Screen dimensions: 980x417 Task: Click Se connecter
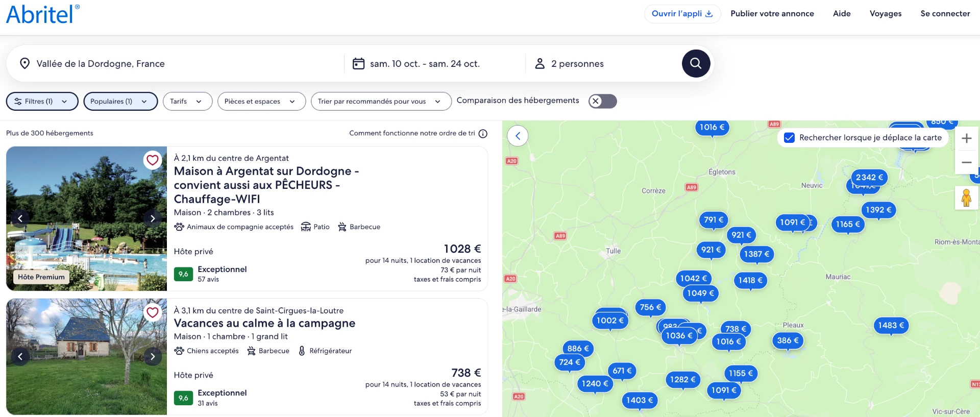click(945, 14)
